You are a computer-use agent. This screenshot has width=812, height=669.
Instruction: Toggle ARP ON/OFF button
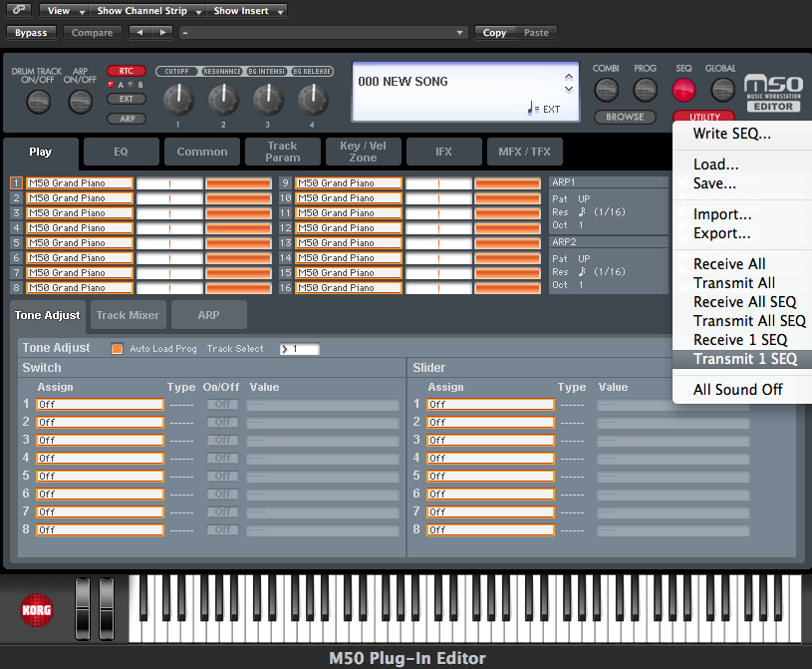tap(81, 102)
